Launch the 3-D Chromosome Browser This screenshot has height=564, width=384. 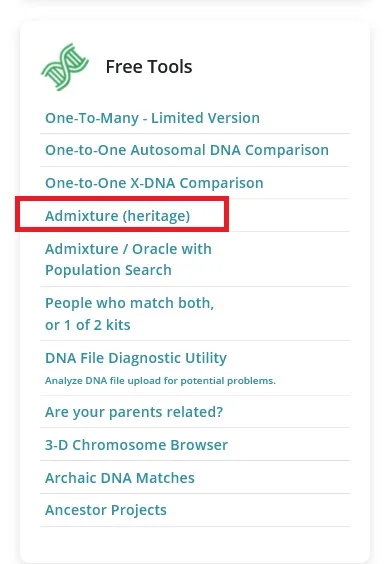(x=137, y=445)
